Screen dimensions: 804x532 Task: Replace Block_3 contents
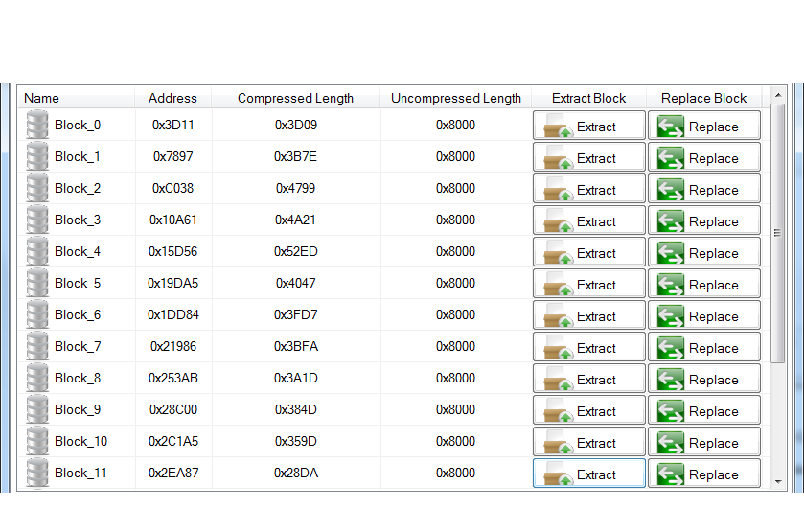tap(704, 220)
